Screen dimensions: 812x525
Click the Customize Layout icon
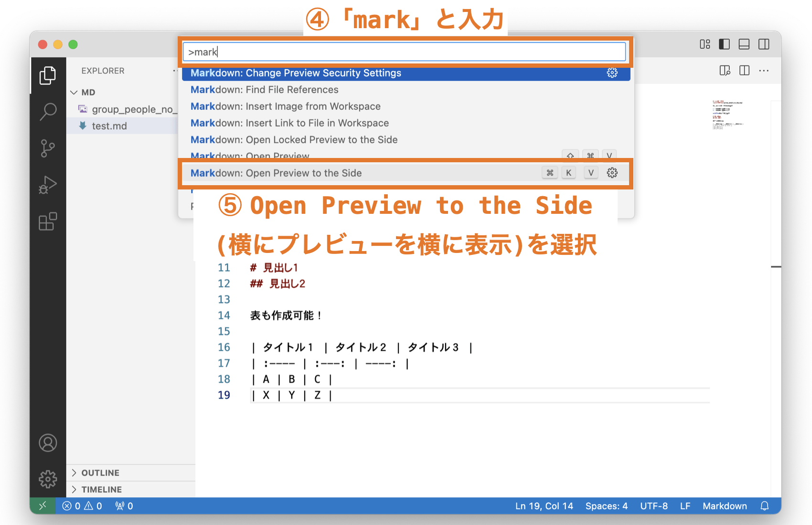click(705, 44)
